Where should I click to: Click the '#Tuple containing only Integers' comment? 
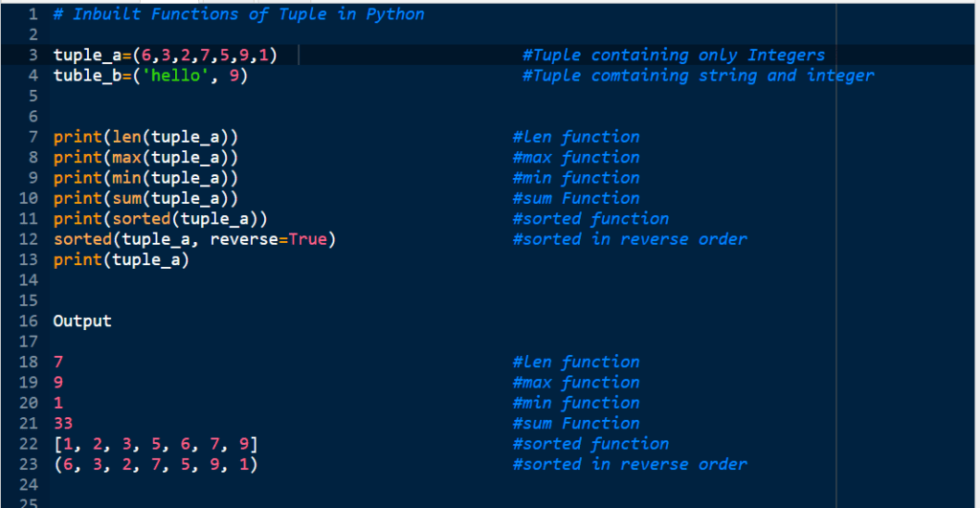pos(673,55)
